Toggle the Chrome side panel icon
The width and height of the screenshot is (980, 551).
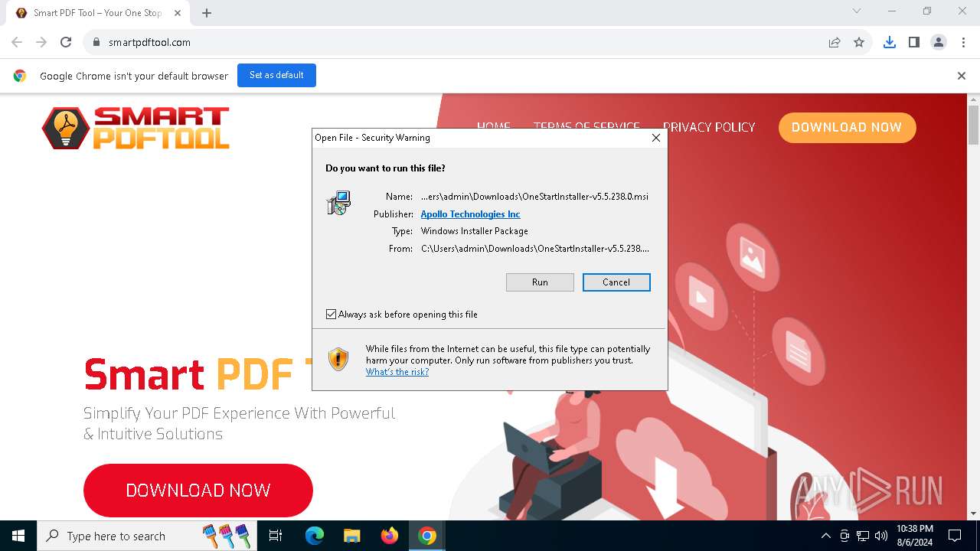tap(913, 43)
